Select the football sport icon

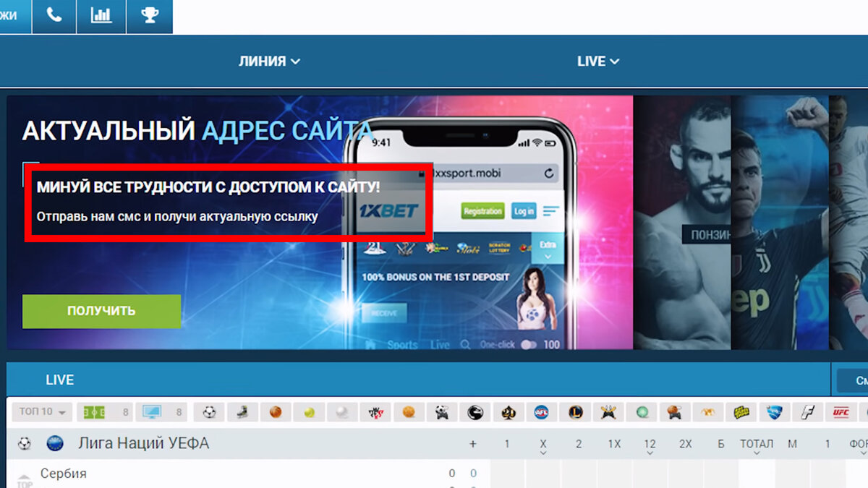click(x=209, y=411)
